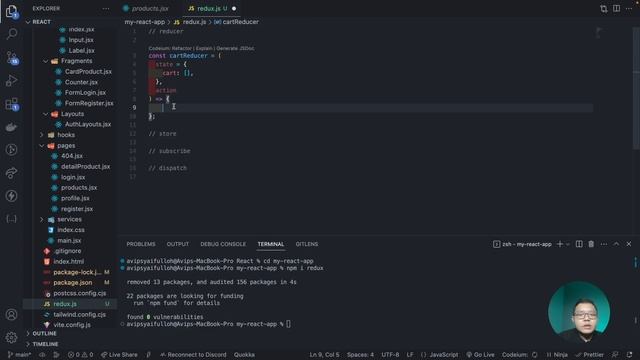The height and width of the screenshot is (360, 640).
Task: Split the terminal panel
Action: pyautogui.click(x=579, y=244)
